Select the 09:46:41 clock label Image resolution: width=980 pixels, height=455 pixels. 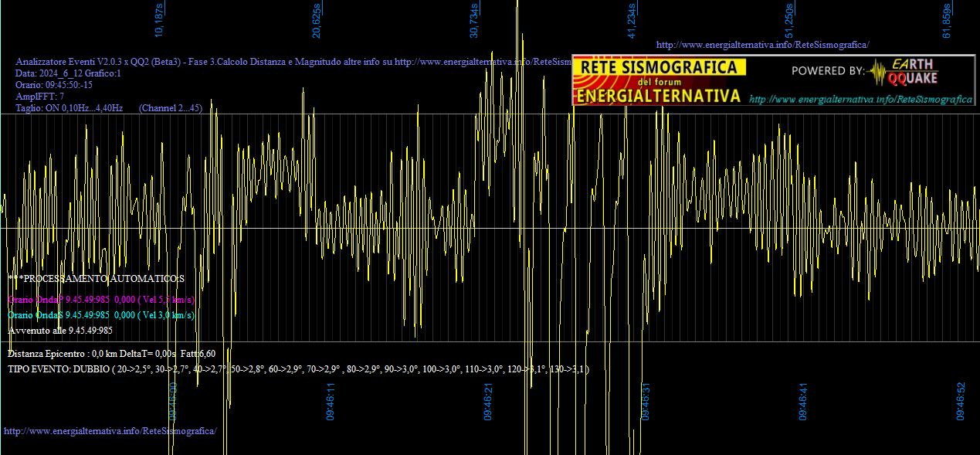(803, 402)
